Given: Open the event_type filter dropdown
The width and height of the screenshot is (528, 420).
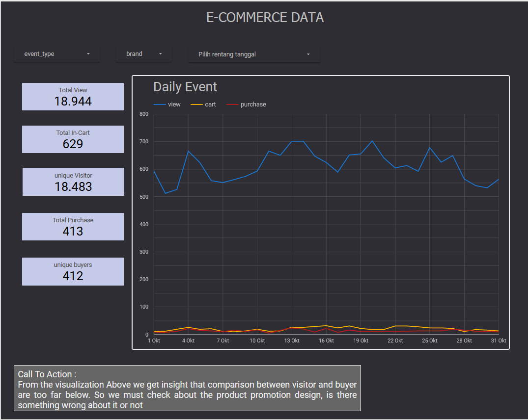Looking at the screenshot, I should pos(49,54).
